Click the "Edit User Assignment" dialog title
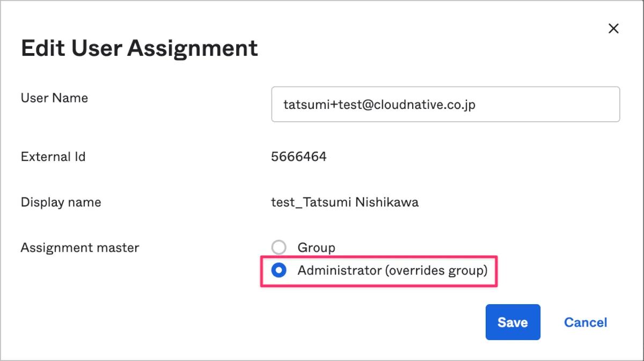644x361 pixels. pyautogui.click(x=140, y=48)
